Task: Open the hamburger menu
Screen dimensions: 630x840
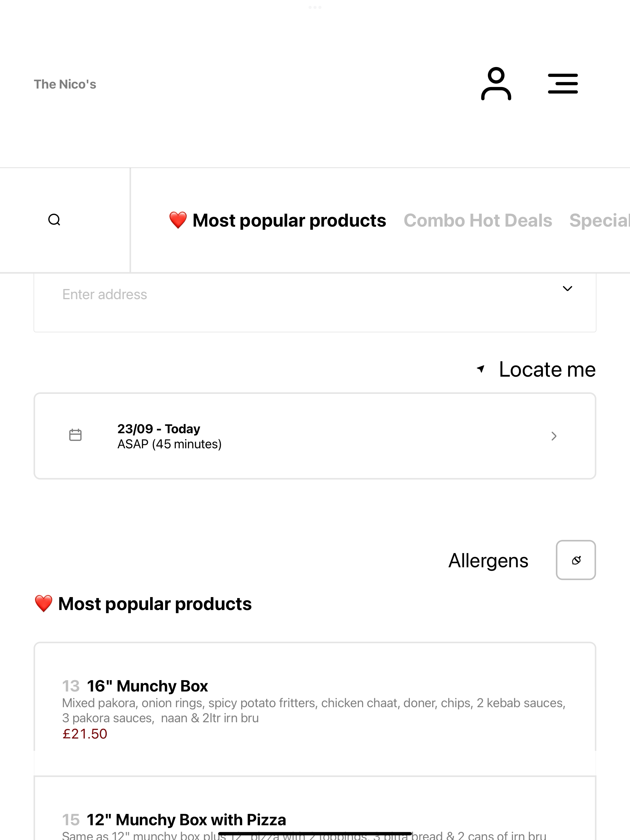Action: point(563,84)
